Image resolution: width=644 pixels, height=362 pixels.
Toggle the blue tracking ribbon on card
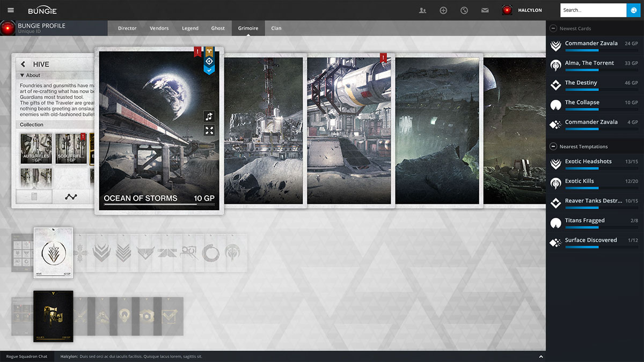coord(209,61)
